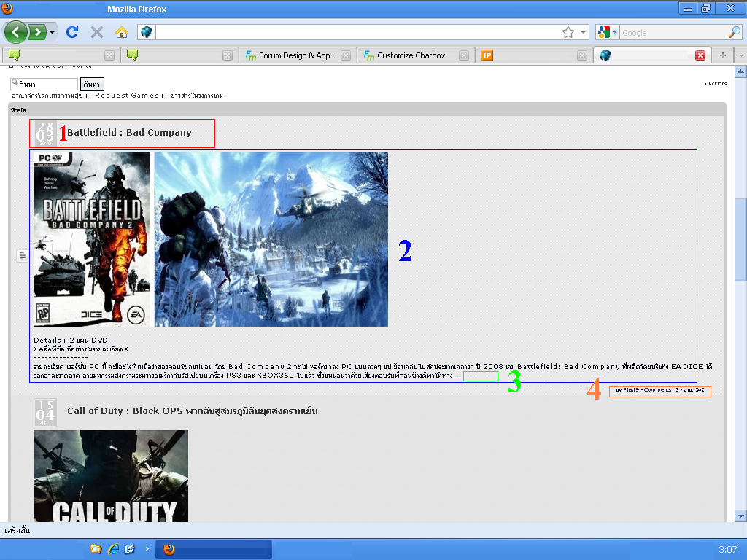
Task: Click the read count 'อ่าน: 342'
Action: (694, 390)
